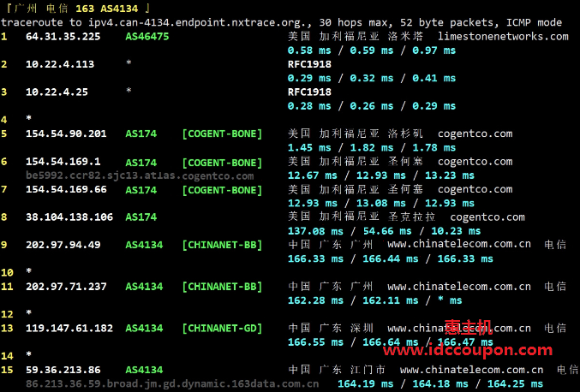
Task: Select IP 10.22.4.113 on hop 2
Action: pyautogui.click(x=60, y=64)
